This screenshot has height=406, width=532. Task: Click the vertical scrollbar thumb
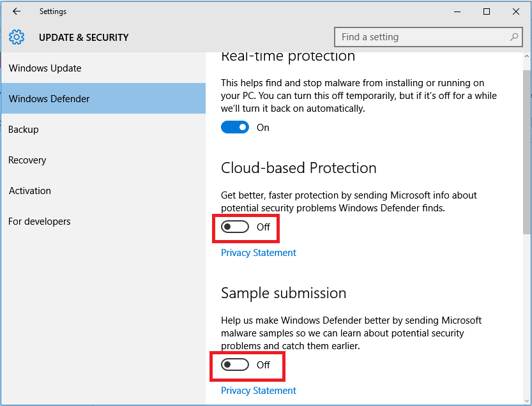[526, 152]
